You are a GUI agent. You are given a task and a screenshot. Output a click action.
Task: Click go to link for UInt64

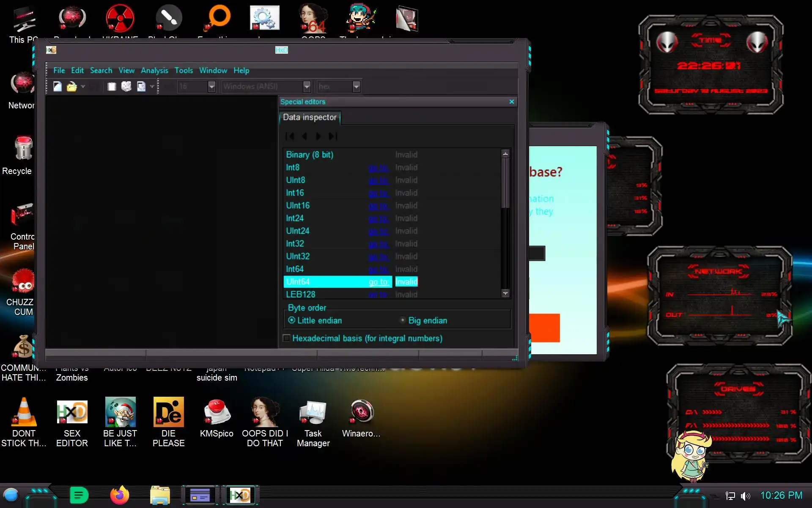(x=378, y=282)
